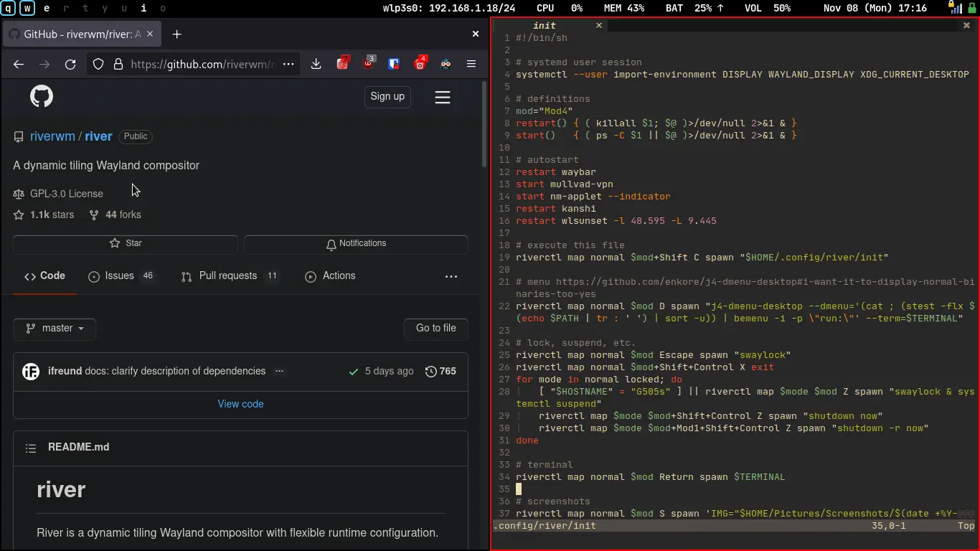Screen dimensions: 980x551
Task: Click the battery 25% status indicator
Action: tap(695, 8)
